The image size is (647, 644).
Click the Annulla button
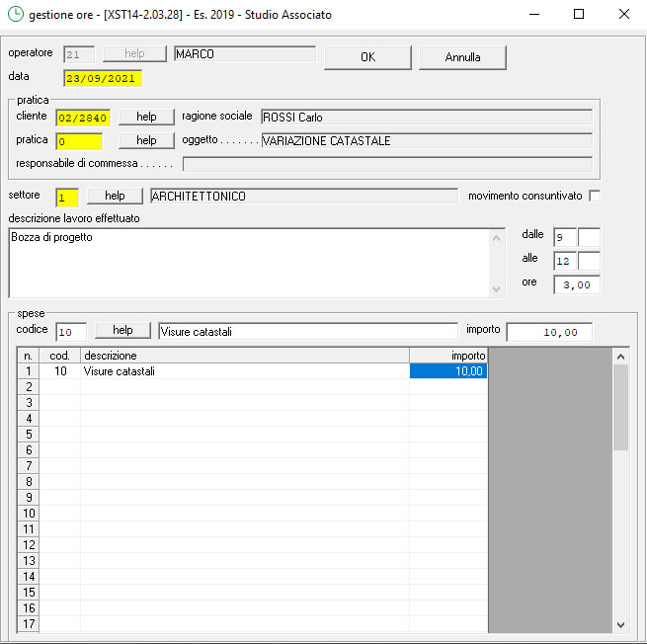462,57
